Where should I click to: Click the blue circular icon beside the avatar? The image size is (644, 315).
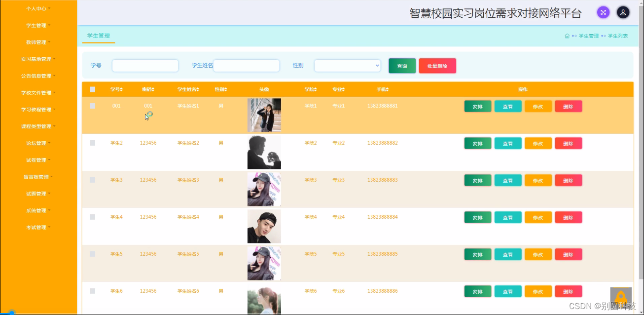point(603,12)
